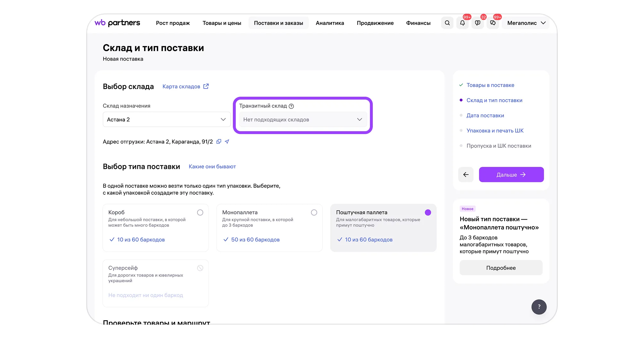Open the feedback heart-bubble icon
The image size is (644, 339).
click(478, 23)
